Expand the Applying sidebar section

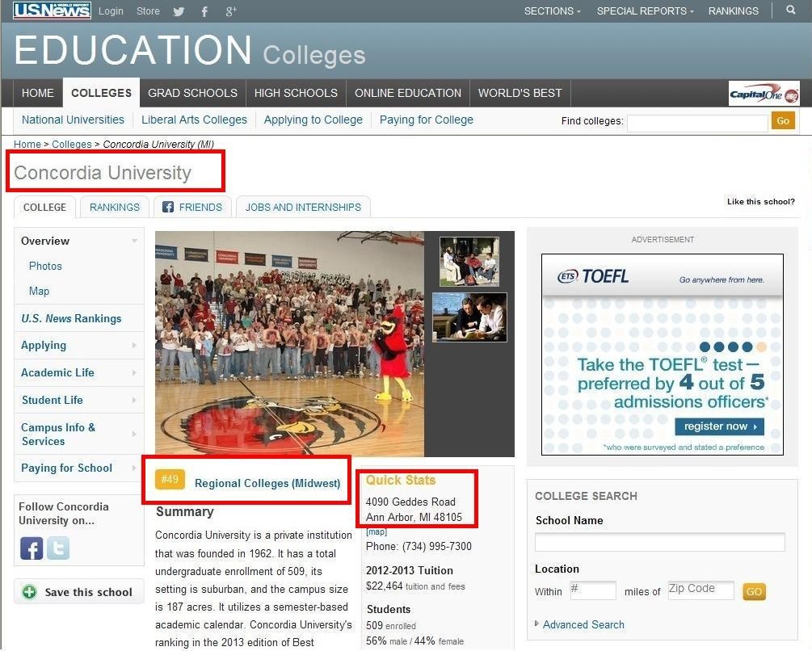78,346
